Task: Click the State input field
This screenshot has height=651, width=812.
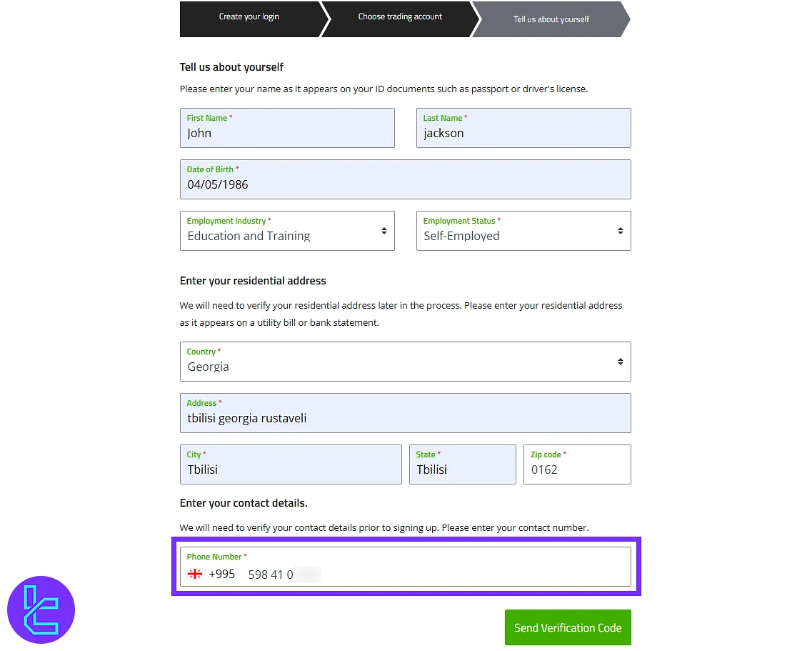Action: point(463,464)
